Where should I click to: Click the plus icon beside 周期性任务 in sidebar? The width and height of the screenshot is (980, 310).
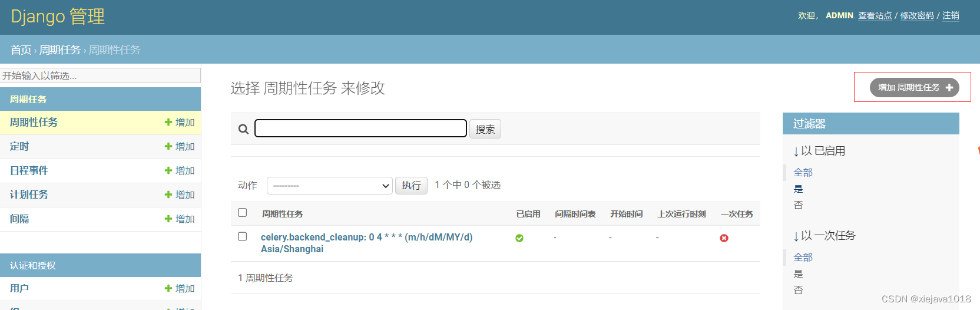pyautogui.click(x=168, y=122)
